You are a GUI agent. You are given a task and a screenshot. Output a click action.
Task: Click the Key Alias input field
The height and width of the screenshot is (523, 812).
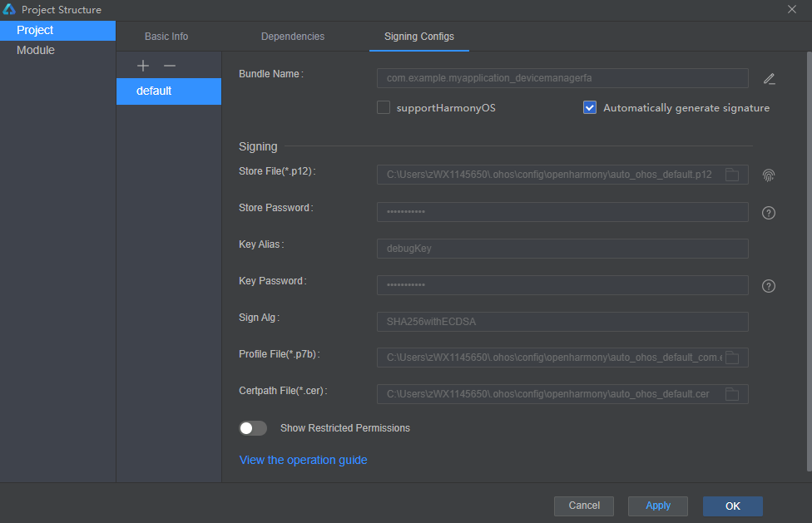(562, 249)
